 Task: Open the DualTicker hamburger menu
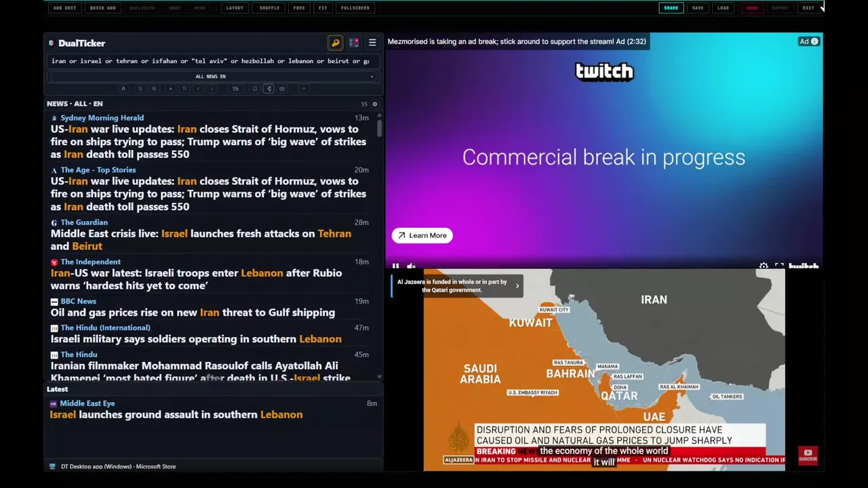(x=372, y=43)
